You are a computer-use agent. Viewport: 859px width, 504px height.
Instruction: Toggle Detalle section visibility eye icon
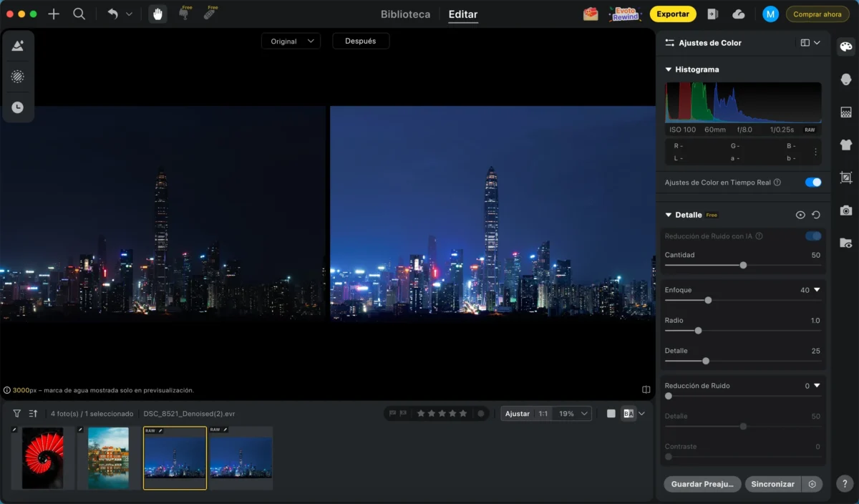pyautogui.click(x=800, y=215)
